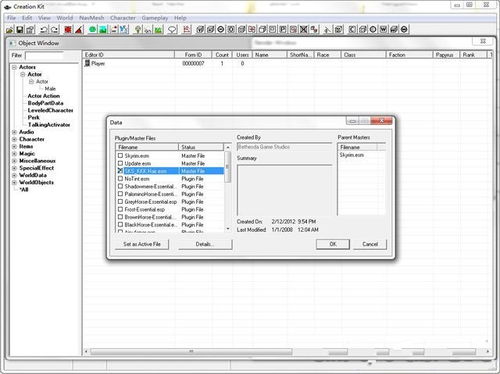500x374 pixels.
Task: Check the Update.esm checkbox
Action: coord(120,163)
